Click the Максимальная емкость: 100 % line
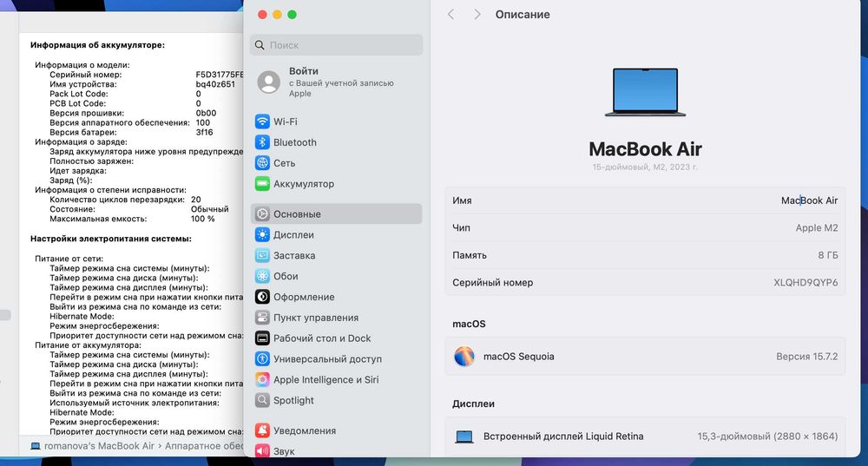 point(132,219)
